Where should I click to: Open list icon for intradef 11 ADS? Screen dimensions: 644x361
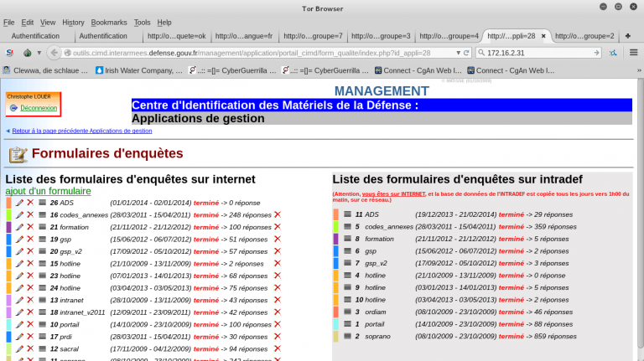point(347,214)
